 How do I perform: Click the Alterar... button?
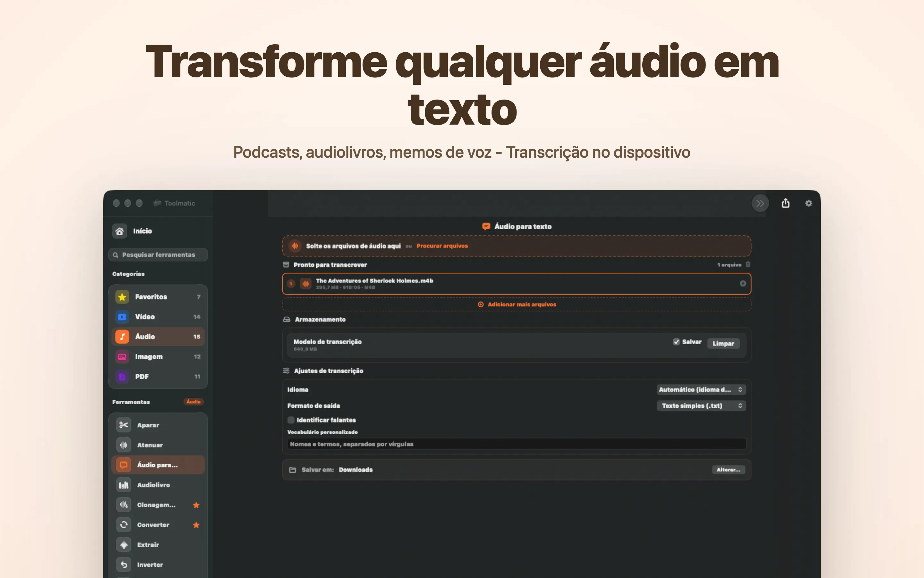tap(728, 470)
